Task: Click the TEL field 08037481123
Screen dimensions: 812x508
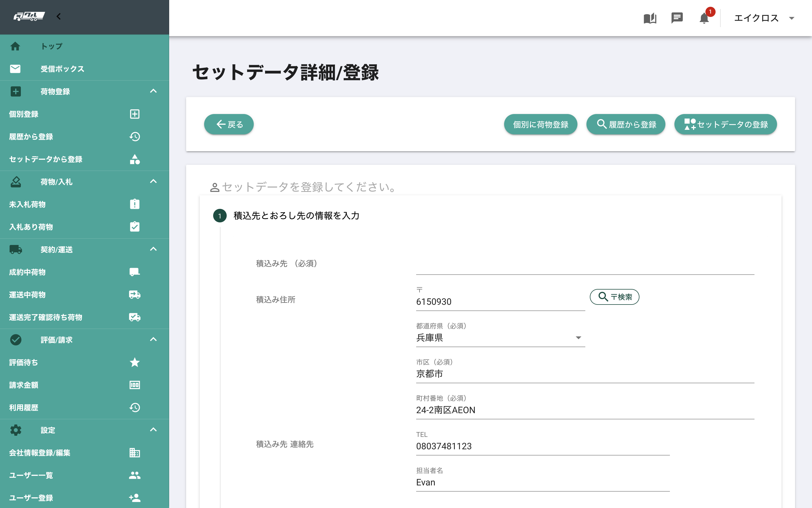Action: coord(543,446)
